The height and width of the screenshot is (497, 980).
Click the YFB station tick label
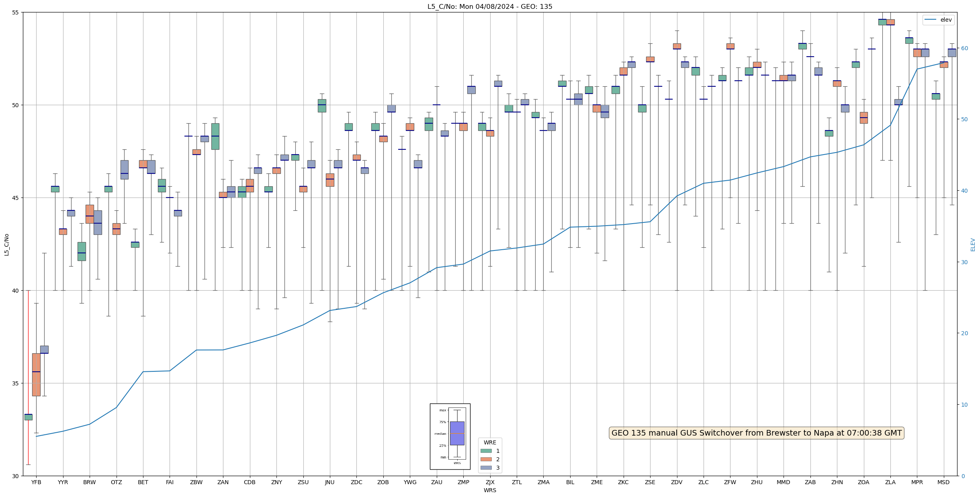36,483
